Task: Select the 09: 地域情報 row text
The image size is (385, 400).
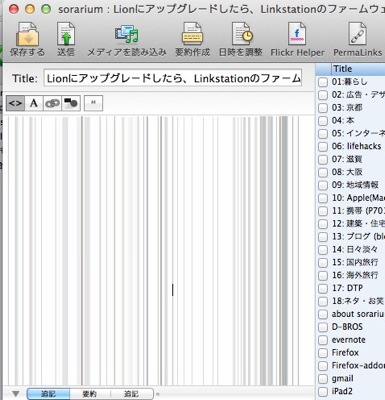Action: [x=355, y=185]
